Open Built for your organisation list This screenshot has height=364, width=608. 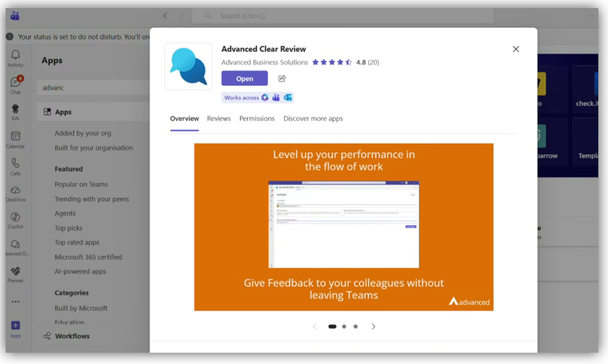coord(94,148)
